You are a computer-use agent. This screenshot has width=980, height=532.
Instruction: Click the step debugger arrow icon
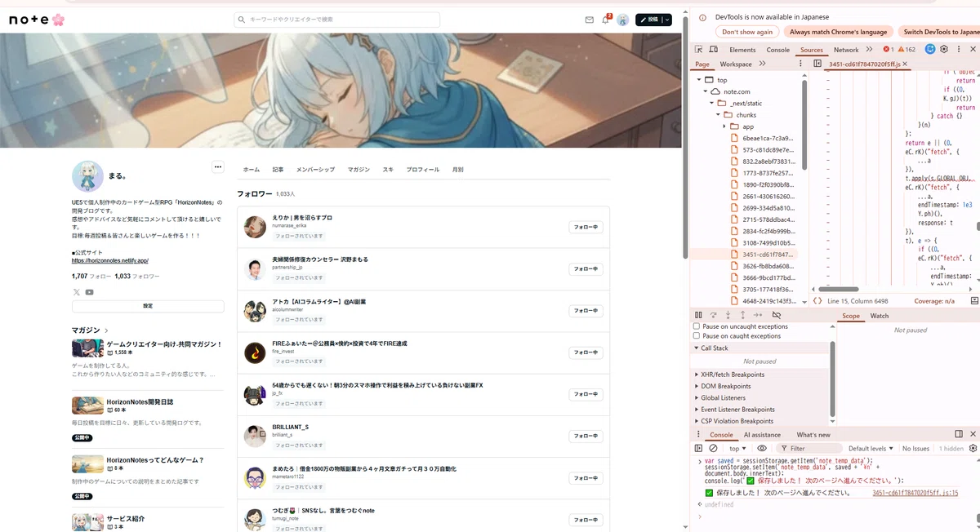click(758, 315)
